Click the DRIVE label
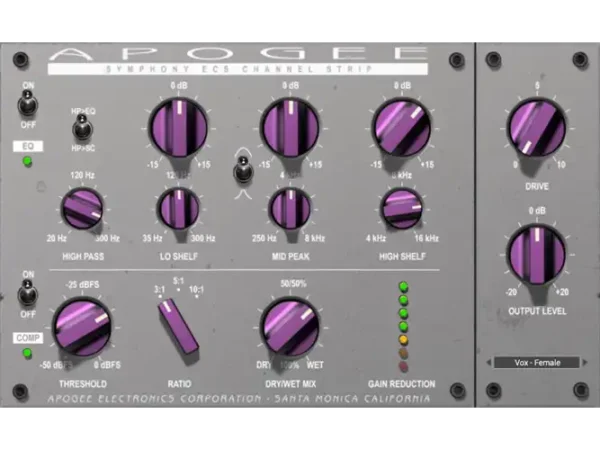600x450 pixels. (537, 186)
